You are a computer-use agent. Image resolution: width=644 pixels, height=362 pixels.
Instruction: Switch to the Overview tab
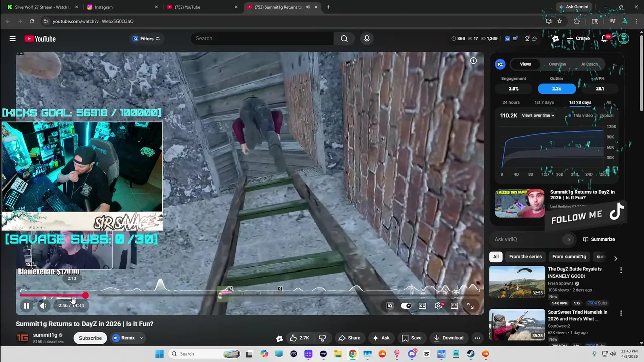557,64
